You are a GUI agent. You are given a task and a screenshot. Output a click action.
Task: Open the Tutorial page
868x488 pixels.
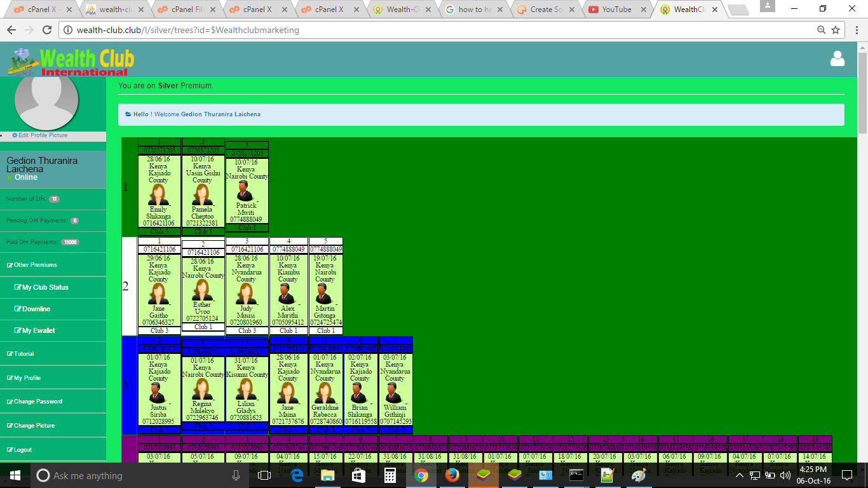20,354
